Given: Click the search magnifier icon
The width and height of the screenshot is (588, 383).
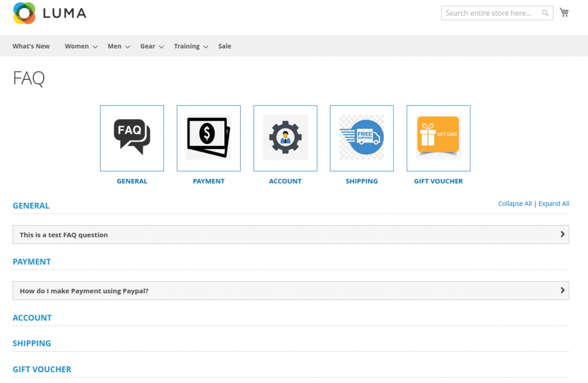Looking at the screenshot, I should [x=545, y=13].
